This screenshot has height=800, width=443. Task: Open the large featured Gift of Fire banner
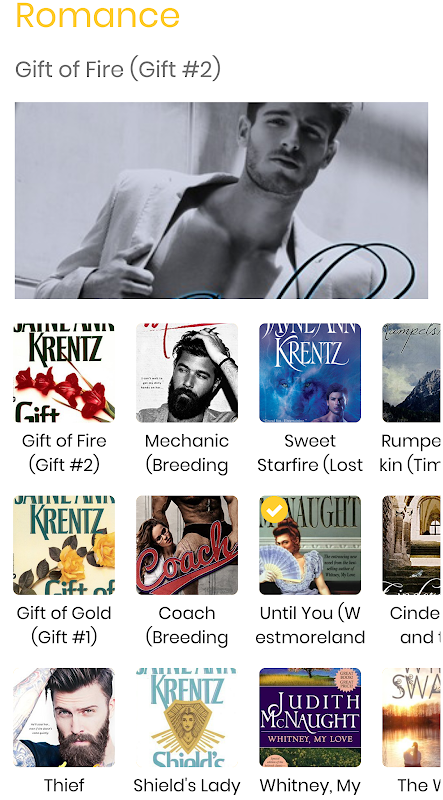click(x=221, y=201)
